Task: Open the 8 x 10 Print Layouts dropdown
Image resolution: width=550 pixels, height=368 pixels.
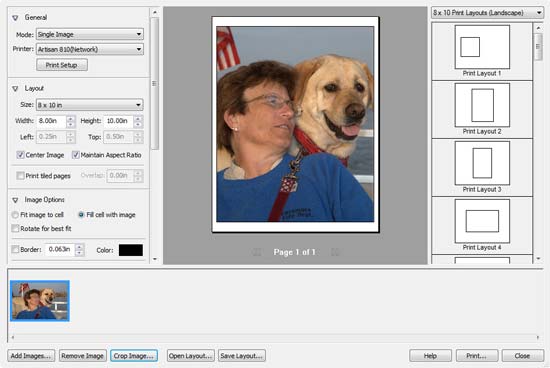Action: pos(487,13)
